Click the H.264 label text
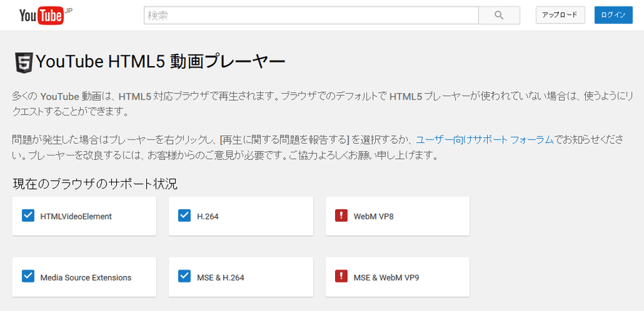 point(208,217)
